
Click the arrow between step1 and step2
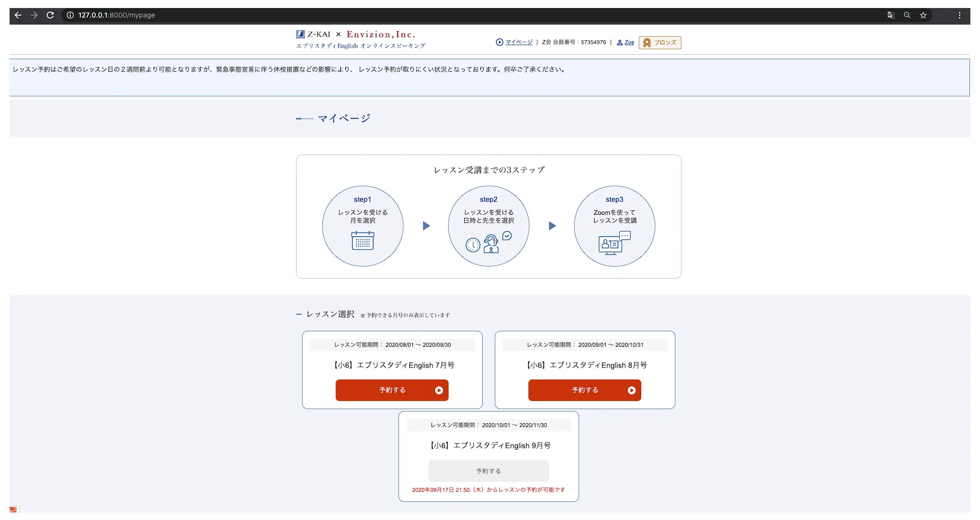coord(426,226)
